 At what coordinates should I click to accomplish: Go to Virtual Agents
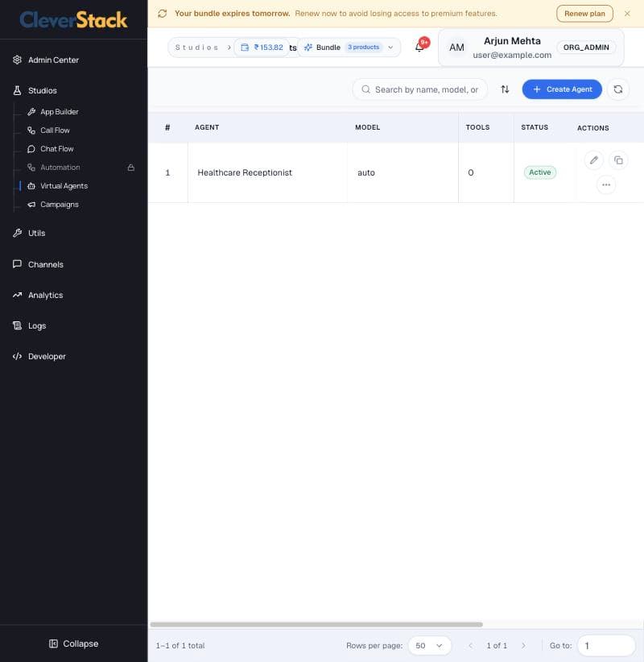tap(64, 186)
